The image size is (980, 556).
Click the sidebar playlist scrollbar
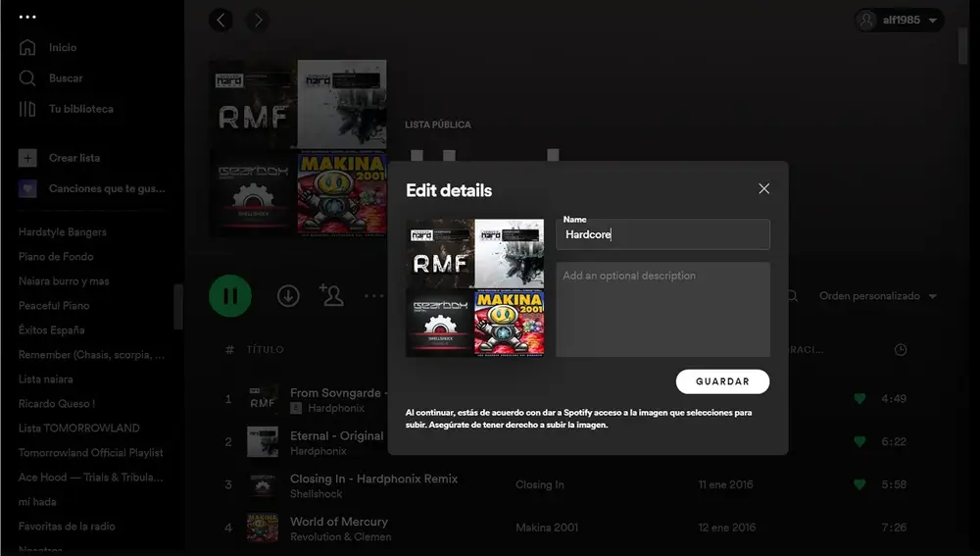point(178,307)
